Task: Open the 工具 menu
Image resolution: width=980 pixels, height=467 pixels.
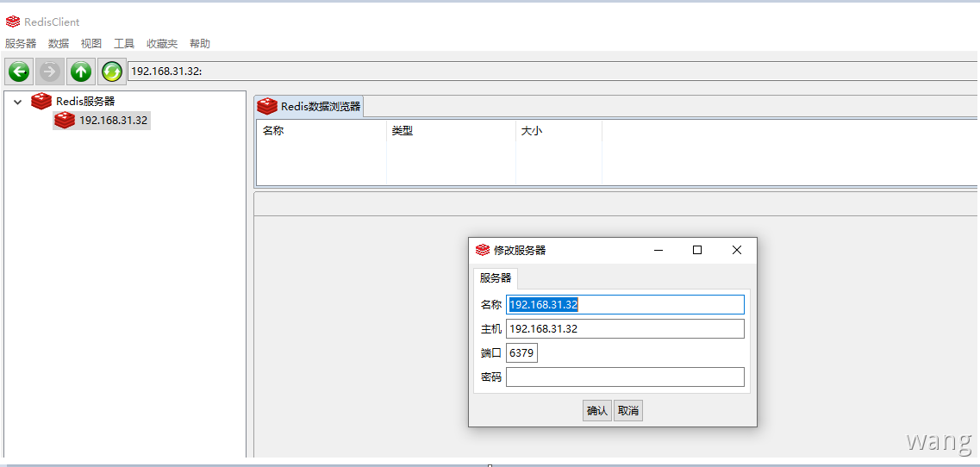Action: [124, 43]
